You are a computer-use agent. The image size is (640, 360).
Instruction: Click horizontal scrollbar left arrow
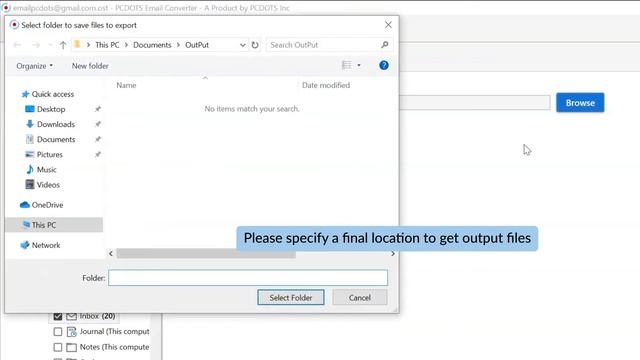click(x=111, y=253)
